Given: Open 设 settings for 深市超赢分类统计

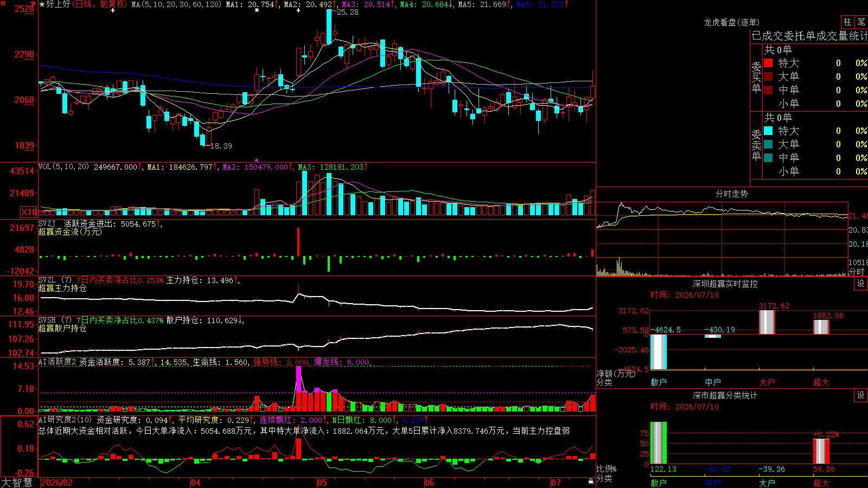Looking at the screenshot, I should 861,395.
